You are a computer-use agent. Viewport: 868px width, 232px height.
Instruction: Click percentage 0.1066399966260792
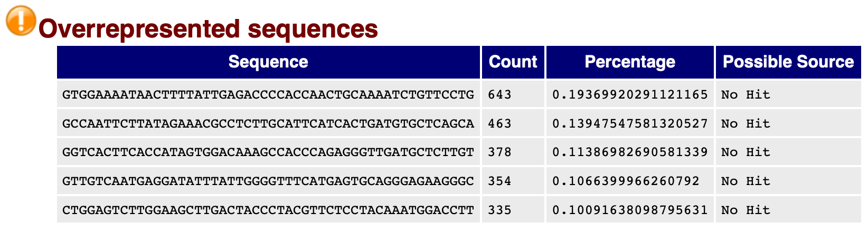coord(626,181)
